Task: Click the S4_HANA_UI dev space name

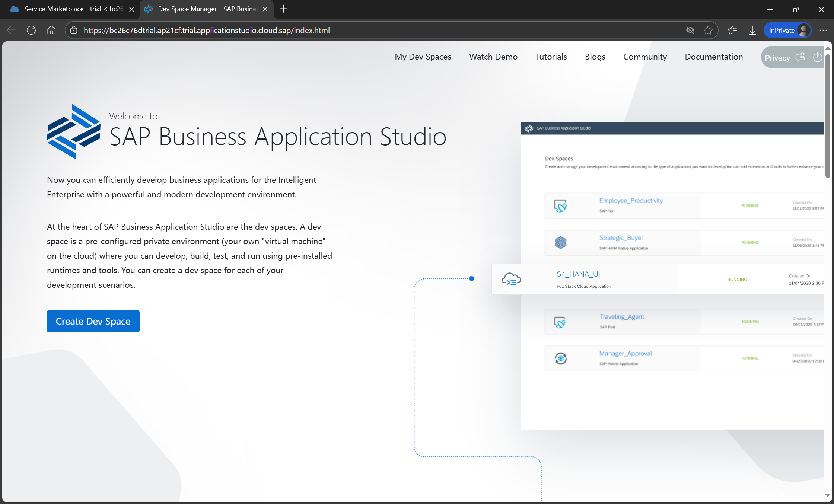Action: click(578, 274)
